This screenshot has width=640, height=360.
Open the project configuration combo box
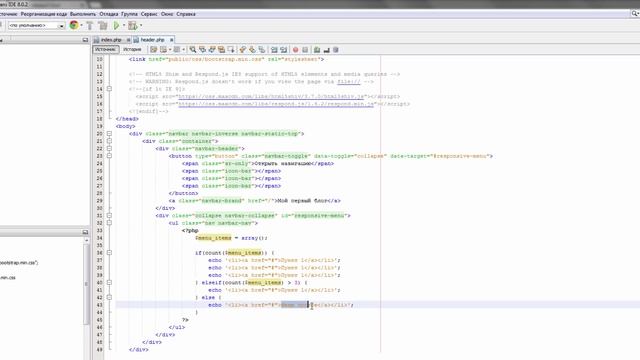coord(37,25)
